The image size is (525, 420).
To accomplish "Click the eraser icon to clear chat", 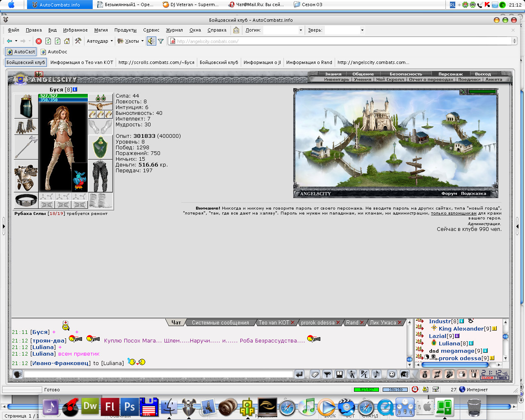I will tap(315, 374).
